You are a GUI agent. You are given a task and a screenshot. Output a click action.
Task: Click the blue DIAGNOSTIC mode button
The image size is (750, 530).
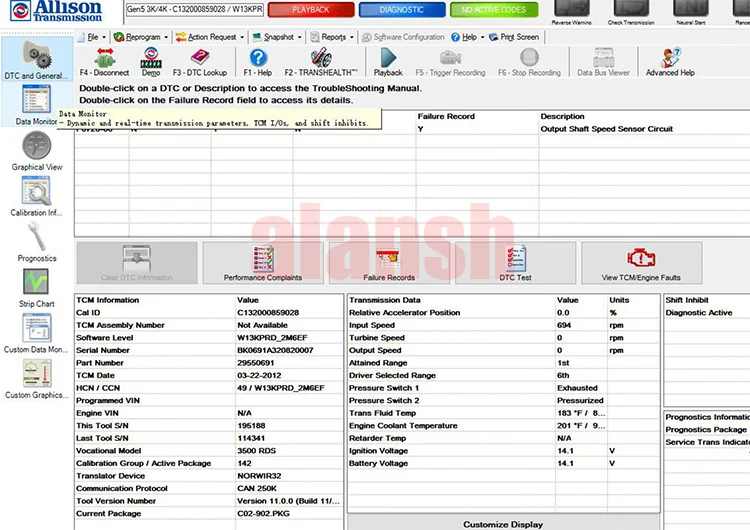tap(402, 10)
